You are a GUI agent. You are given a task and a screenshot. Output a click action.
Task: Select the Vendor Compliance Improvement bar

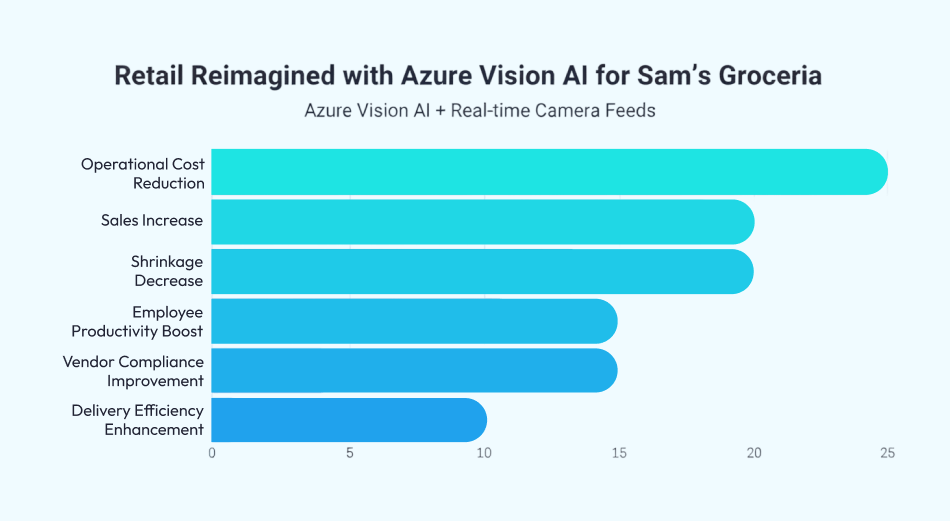414,370
